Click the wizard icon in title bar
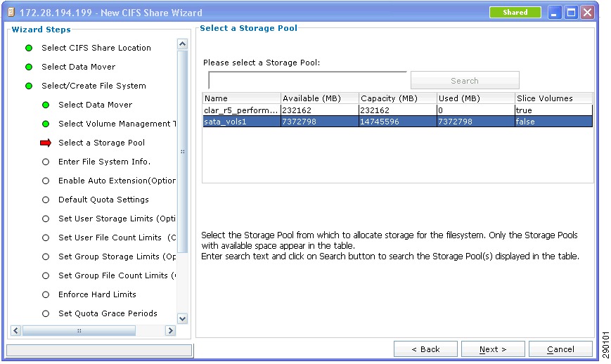Viewport: 611px width, 364px height. (x=12, y=13)
